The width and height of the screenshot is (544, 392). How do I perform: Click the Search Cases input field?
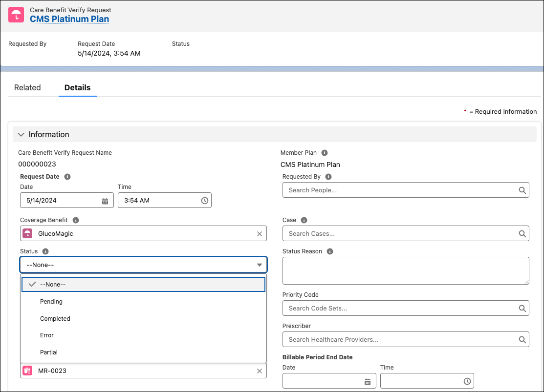tap(401, 234)
